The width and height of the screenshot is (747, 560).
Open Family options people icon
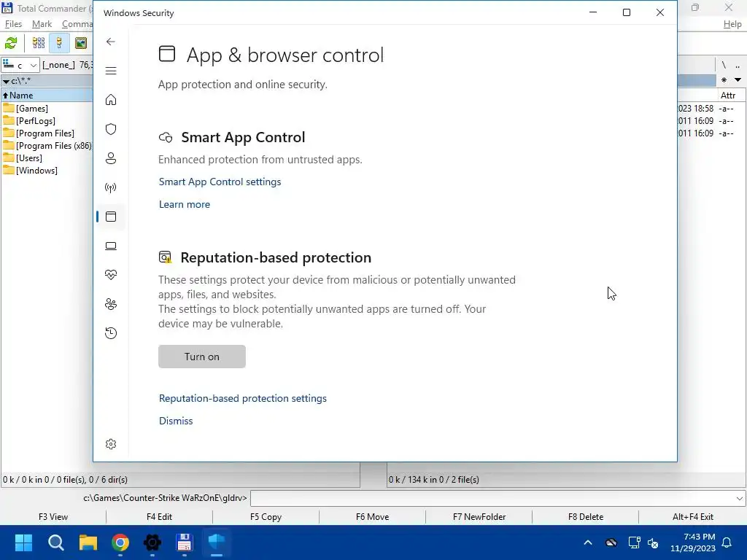111,304
